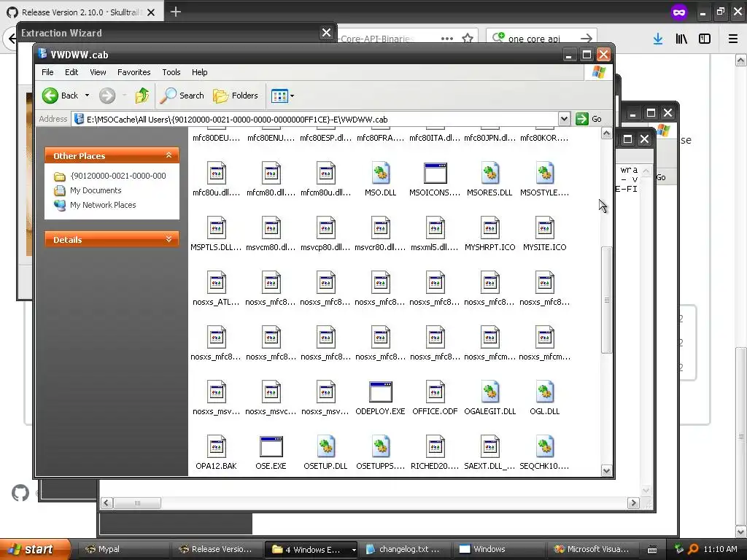Select the MSOSTYLE file icon

[x=544, y=174]
